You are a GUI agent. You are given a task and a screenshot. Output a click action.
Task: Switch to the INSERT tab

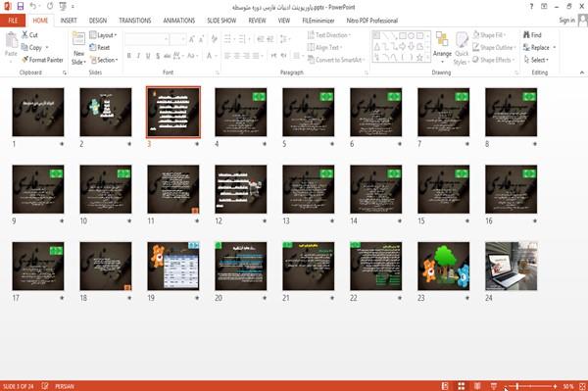click(69, 21)
